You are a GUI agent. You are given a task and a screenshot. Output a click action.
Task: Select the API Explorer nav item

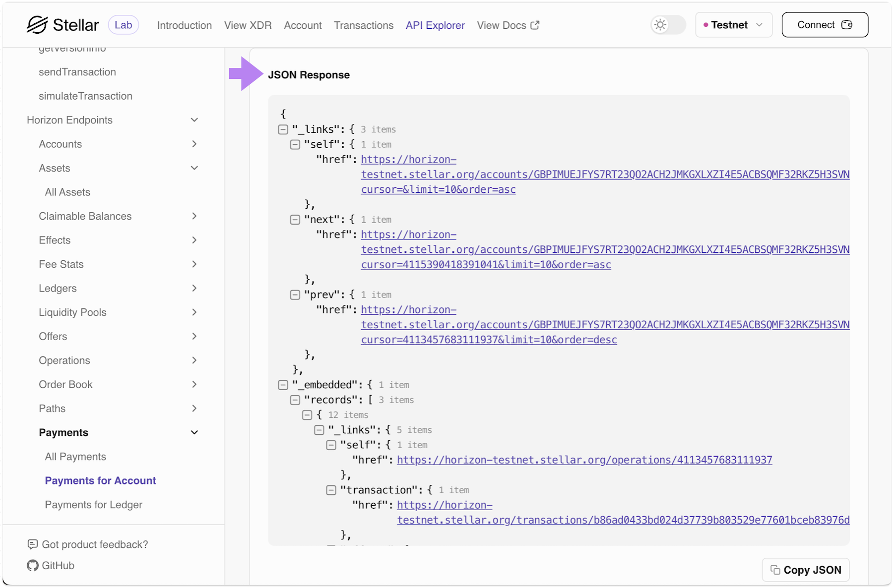(435, 25)
